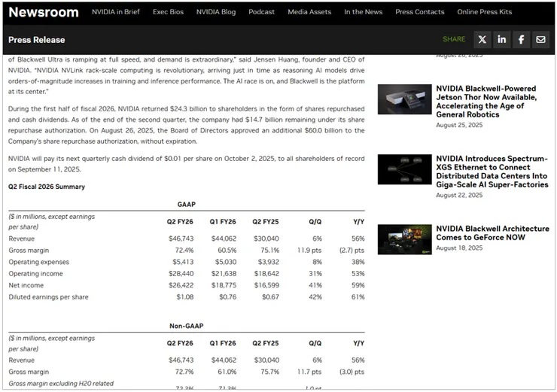
Task: Click the 'Operating income' row label
Action: [x=36, y=274]
